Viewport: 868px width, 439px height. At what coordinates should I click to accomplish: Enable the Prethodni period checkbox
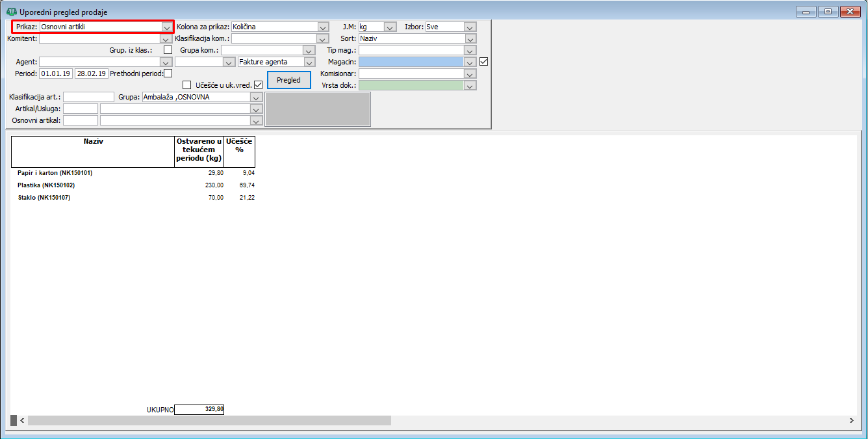[x=168, y=73]
